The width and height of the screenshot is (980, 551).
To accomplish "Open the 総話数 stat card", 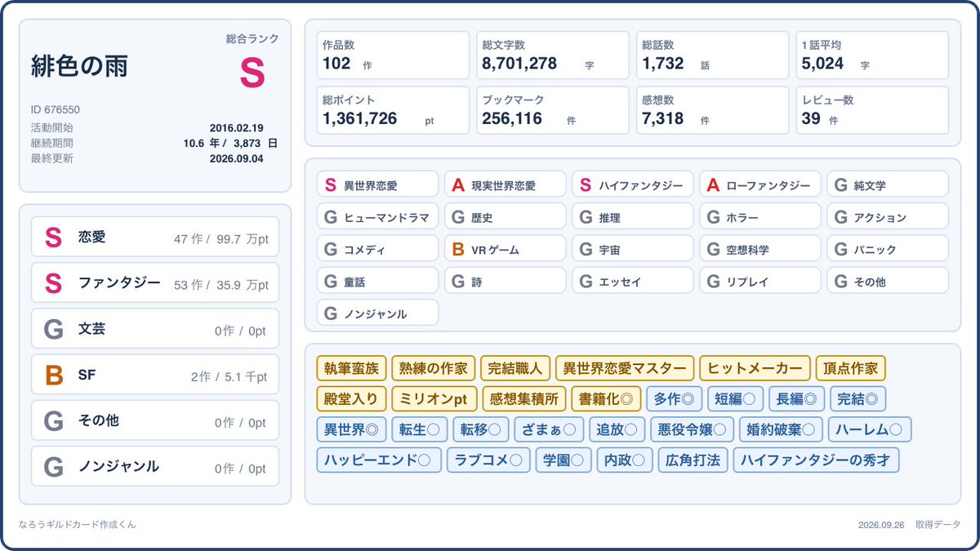I will pos(713,56).
